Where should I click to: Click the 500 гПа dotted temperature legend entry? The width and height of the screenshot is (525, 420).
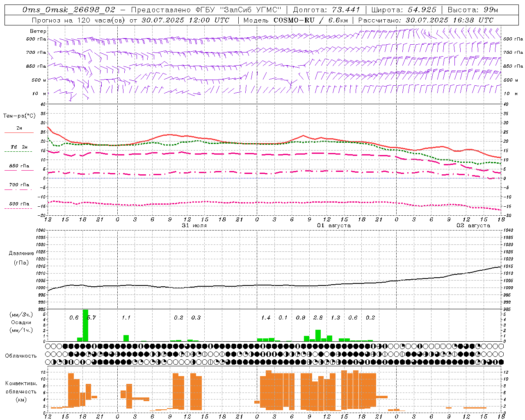point(19,205)
